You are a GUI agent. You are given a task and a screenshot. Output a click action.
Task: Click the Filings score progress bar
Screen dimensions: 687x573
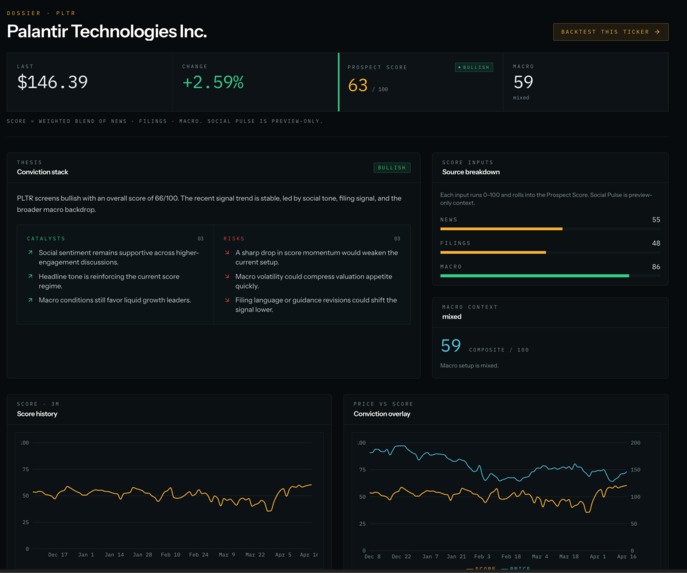pos(550,252)
